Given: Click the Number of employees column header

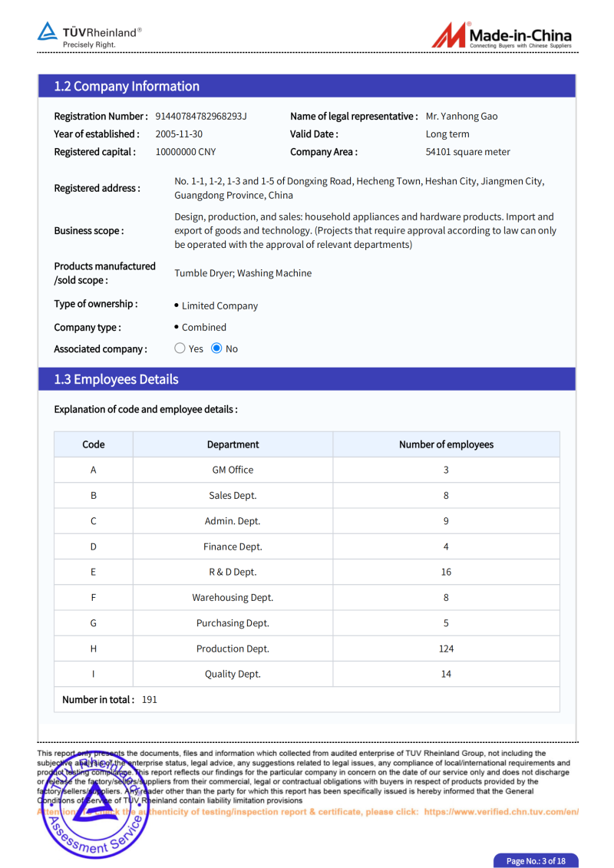Looking at the screenshot, I should point(446,444).
